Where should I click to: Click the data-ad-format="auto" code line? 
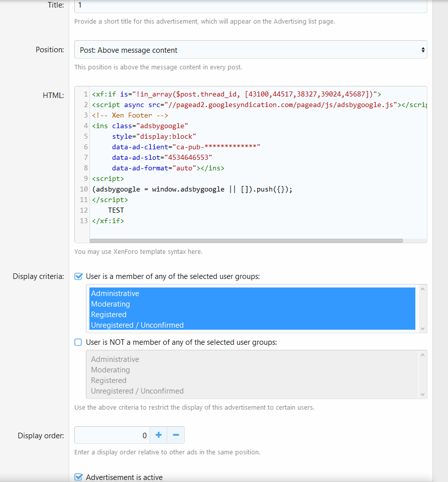(168, 168)
